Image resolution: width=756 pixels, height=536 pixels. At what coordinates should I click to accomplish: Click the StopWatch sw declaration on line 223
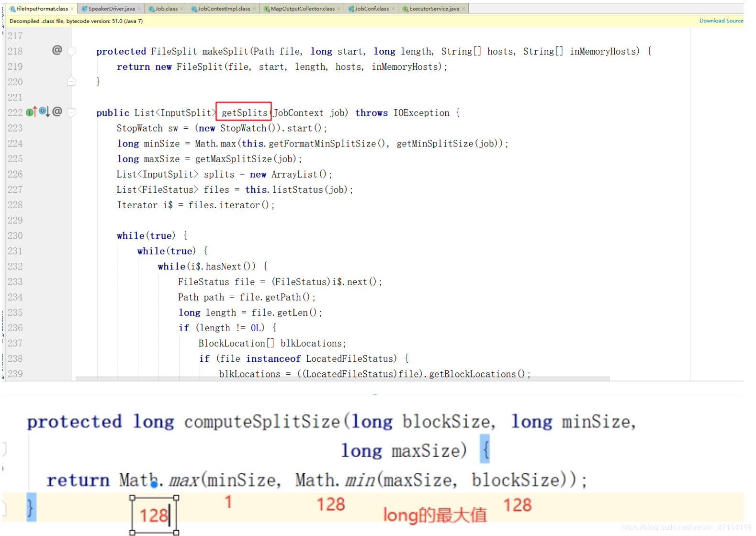coord(147,128)
